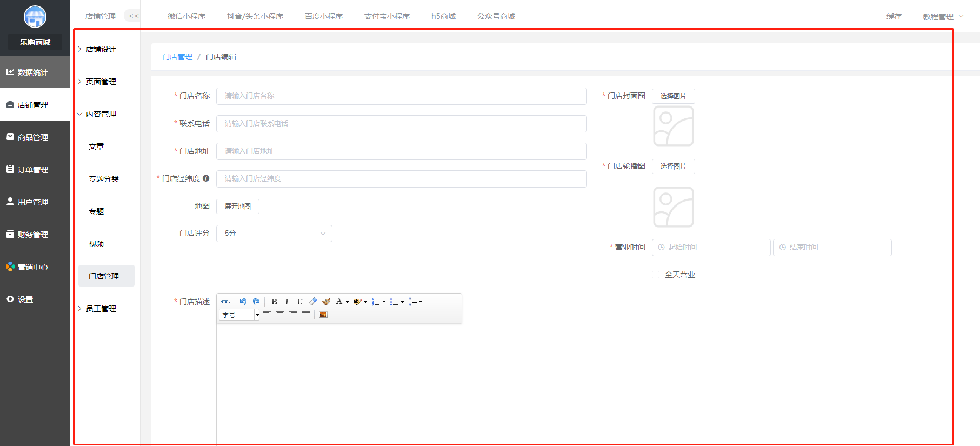This screenshot has height=446, width=980.
Task: Toggle the 全天营业 checkbox
Action: point(656,275)
